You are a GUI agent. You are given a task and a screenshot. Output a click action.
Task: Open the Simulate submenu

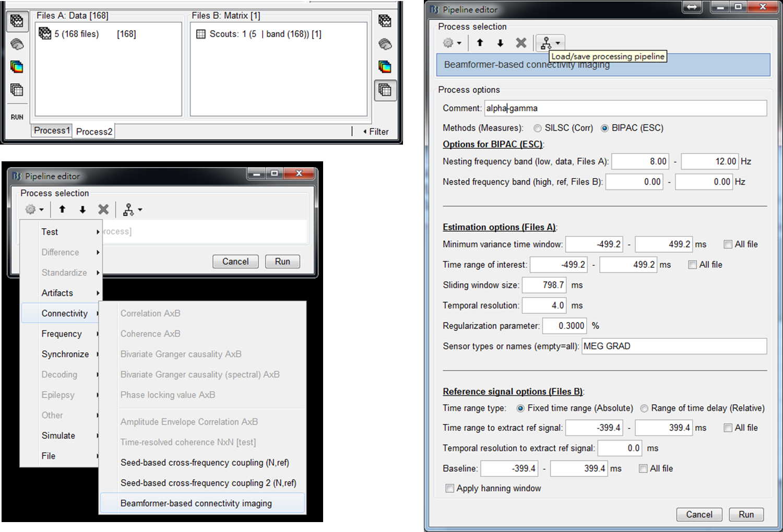(60, 435)
